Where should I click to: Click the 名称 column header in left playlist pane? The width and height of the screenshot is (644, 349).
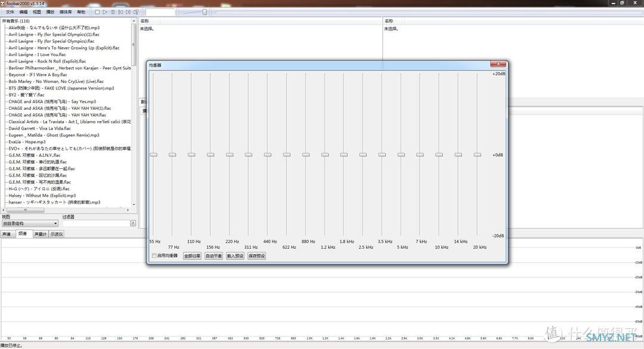click(144, 21)
